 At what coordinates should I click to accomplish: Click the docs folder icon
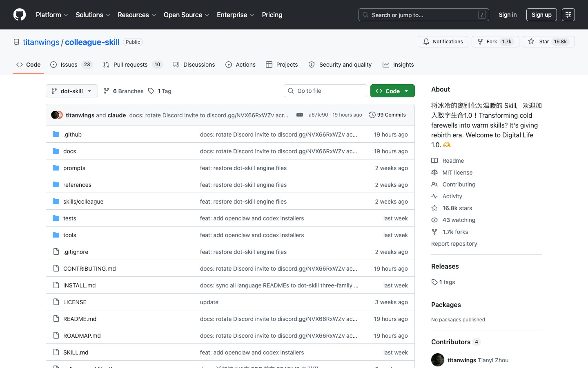tap(56, 151)
